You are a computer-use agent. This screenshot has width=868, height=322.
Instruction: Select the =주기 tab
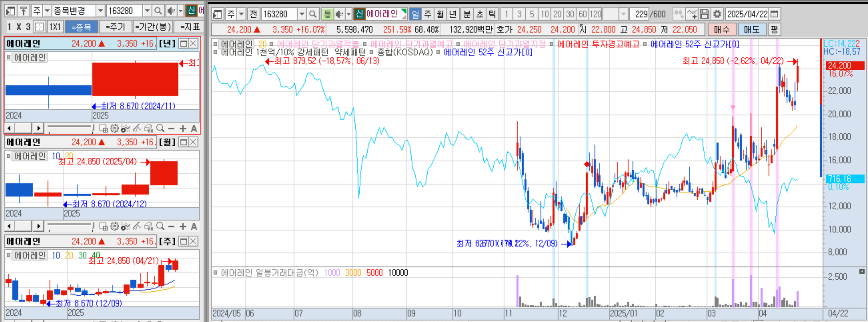click(x=115, y=27)
